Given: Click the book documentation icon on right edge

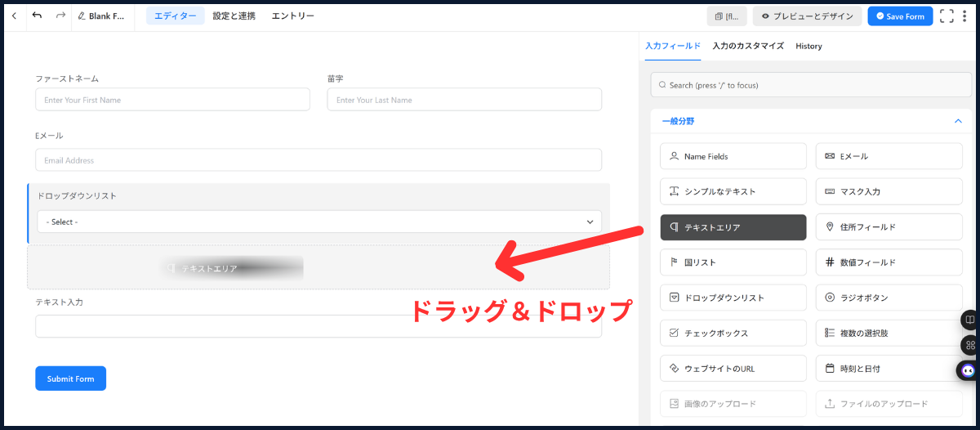Looking at the screenshot, I should pos(969,320).
